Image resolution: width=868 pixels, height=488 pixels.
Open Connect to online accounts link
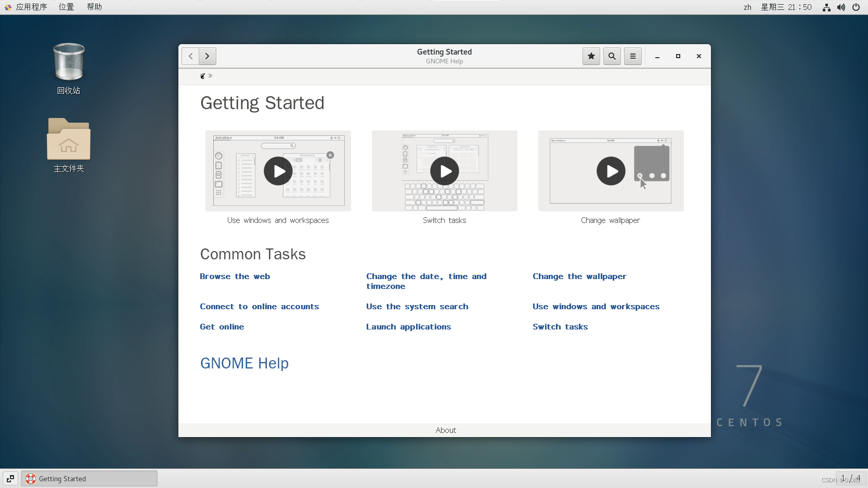(x=260, y=307)
